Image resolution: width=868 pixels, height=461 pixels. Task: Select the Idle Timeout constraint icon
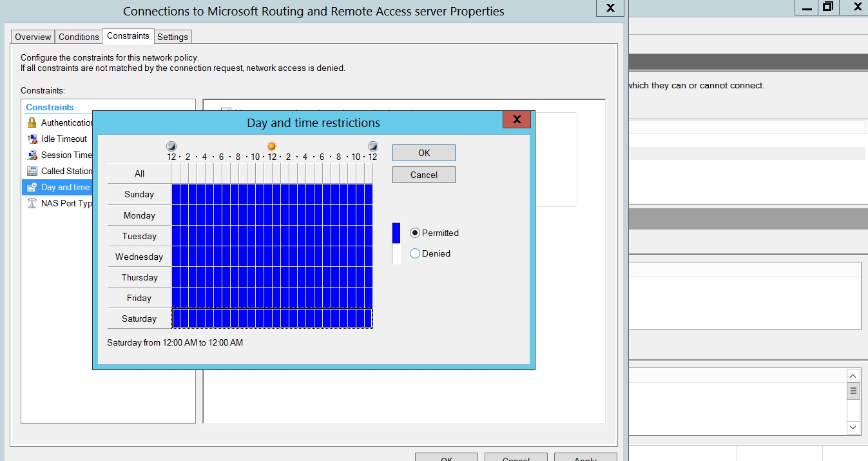point(32,139)
